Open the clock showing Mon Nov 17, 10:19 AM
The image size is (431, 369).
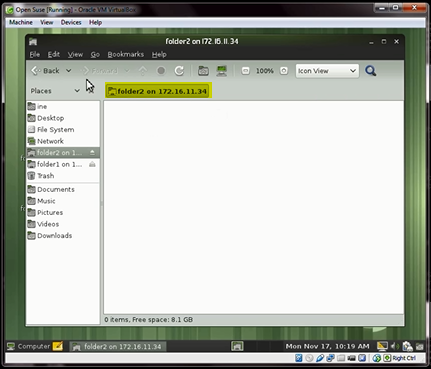point(327,347)
